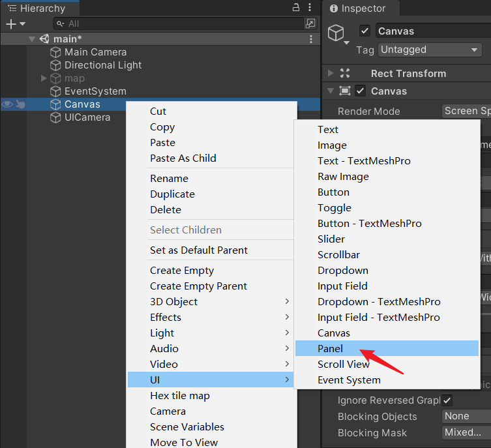Collapse the main* scene foldout
The image size is (491, 448).
coord(32,39)
